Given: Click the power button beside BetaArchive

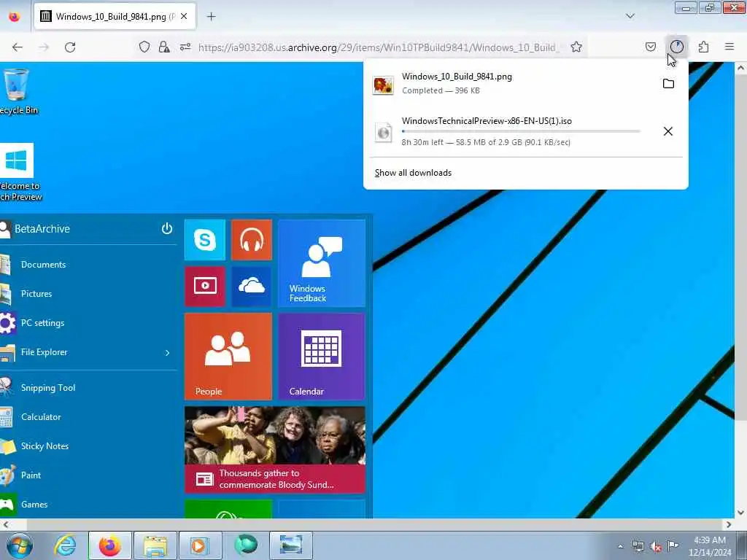Looking at the screenshot, I should tap(167, 228).
